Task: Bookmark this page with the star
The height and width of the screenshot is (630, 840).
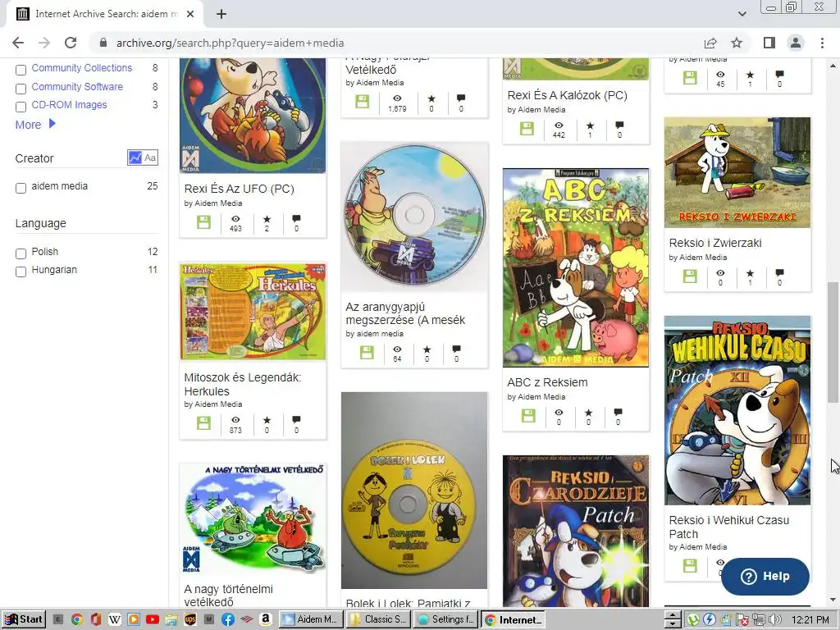Action: tap(737, 43)
